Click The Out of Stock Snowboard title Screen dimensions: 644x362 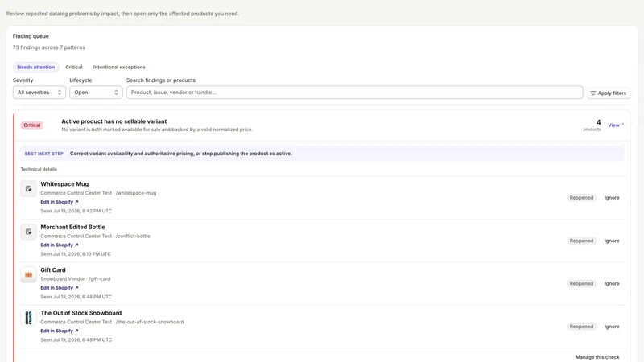[81, 313]
